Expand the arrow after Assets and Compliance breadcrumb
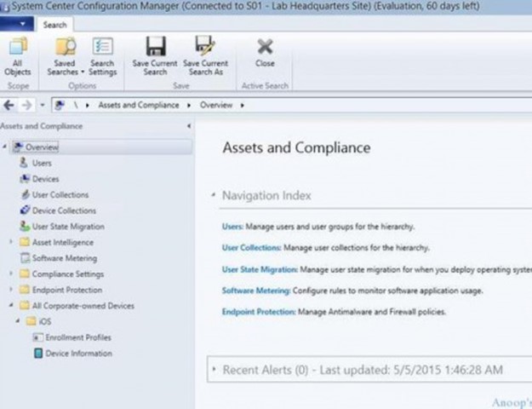This screenshot has width=532, height=409. click(x=189, y=106)
